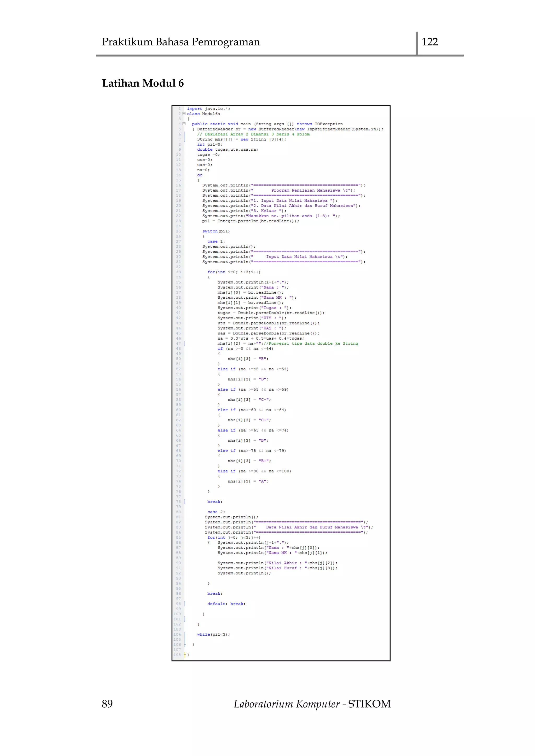Click the page number 122 in the header
The width and height of the screenshot is (535, 756).
pyautogui.click(x=429, y=42)
